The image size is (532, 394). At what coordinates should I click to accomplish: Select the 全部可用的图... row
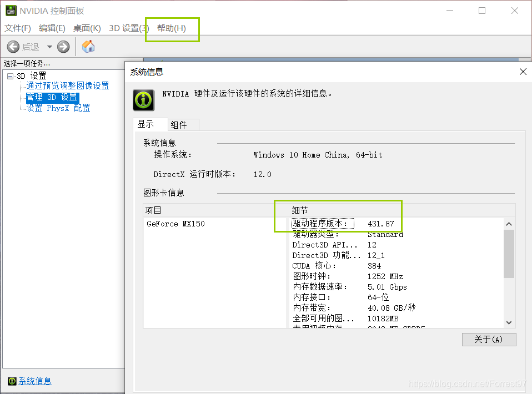click(x=345, y=319)
